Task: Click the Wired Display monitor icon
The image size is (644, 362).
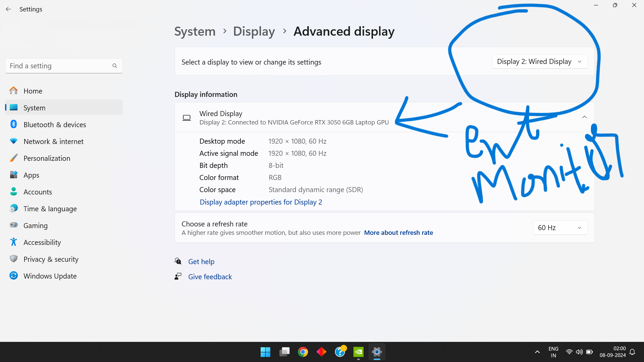Action: pyautogui.click(x=187, y=118)
